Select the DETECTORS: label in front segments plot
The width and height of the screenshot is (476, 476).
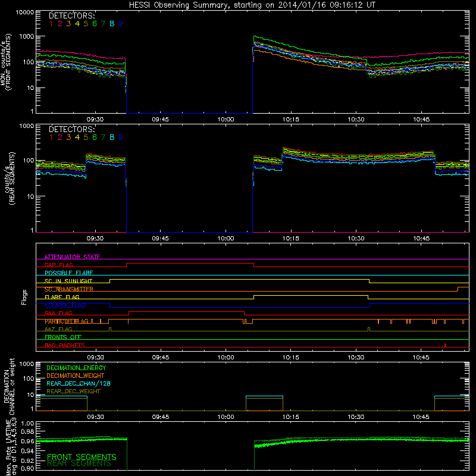coord(72,15)
